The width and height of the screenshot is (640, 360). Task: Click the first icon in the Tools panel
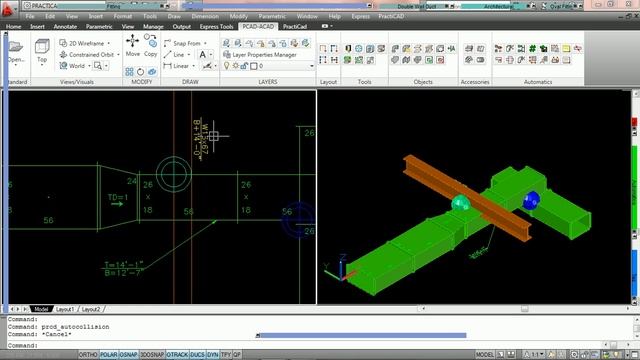tap(347, 49)
